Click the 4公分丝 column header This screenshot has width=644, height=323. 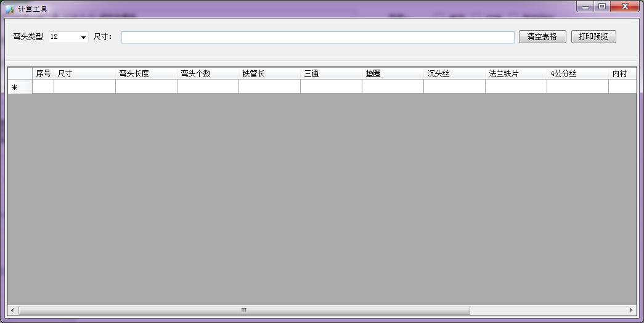577,73
